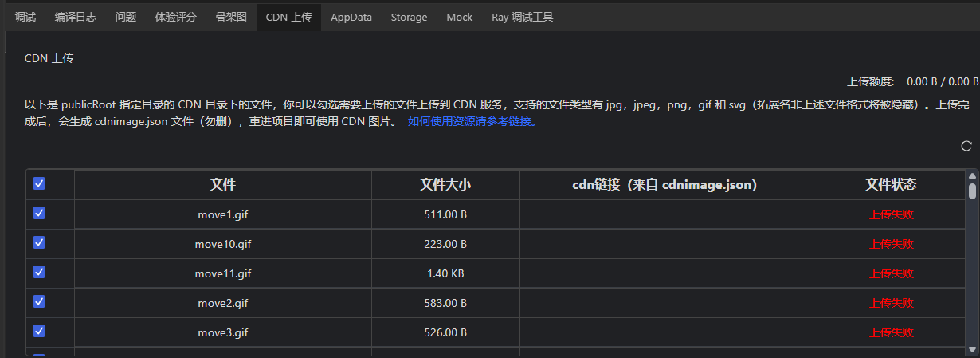Click the move1.gif file name
The height and width of the screenshot is (358, 980).
coord(223,214)
